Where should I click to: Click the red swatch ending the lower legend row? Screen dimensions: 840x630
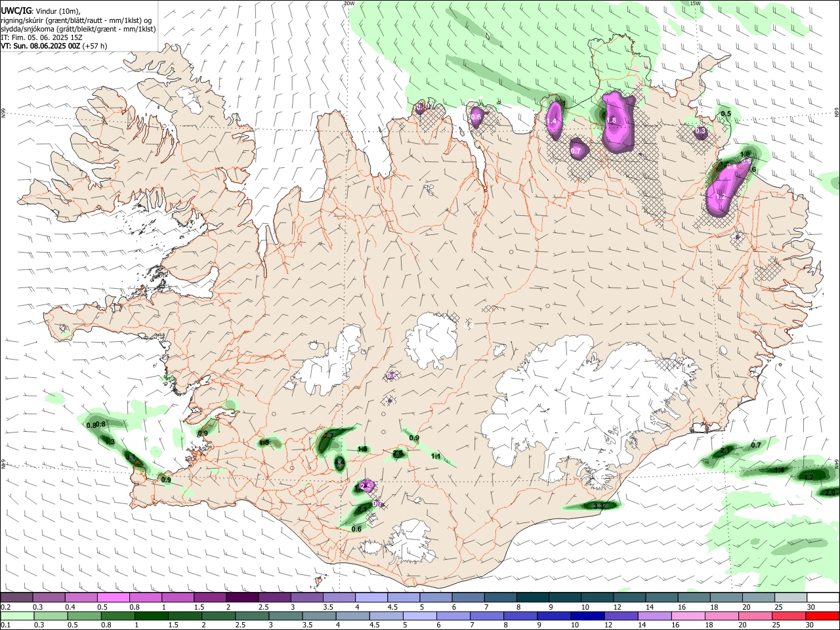822,616
